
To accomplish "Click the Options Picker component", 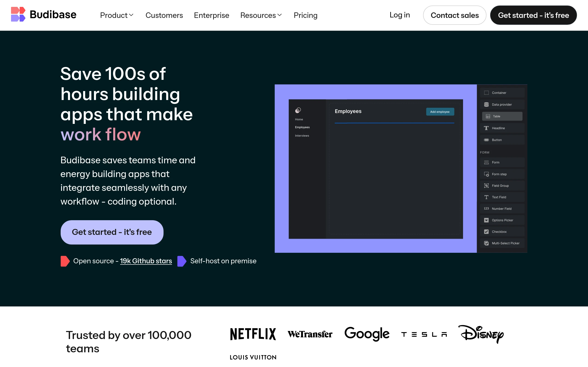I will coord(502,220).
